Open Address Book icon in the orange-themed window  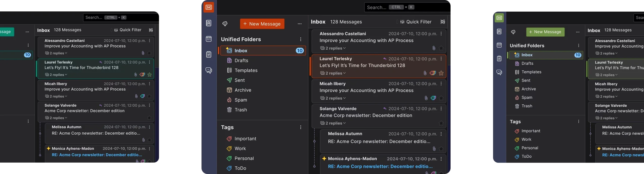(x=209, y=23)
